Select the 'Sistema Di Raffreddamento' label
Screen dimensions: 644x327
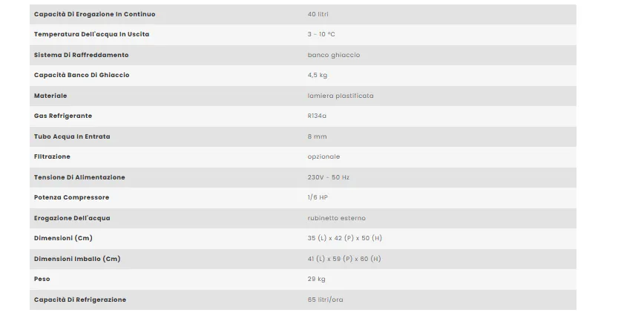[x=82, y=55]
